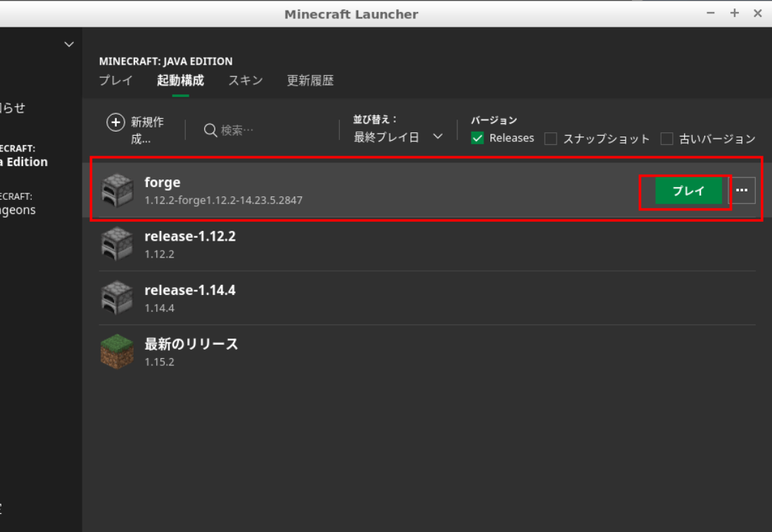This screenshot has width=772, height=532.
Task: Enable the 古いバージョン checkbox
Action: tap(666, 139)
